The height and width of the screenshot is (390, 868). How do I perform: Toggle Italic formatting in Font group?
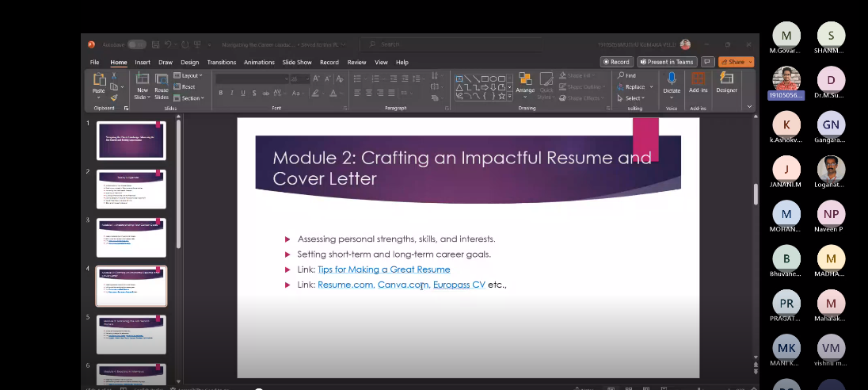(x=231, y=93)
